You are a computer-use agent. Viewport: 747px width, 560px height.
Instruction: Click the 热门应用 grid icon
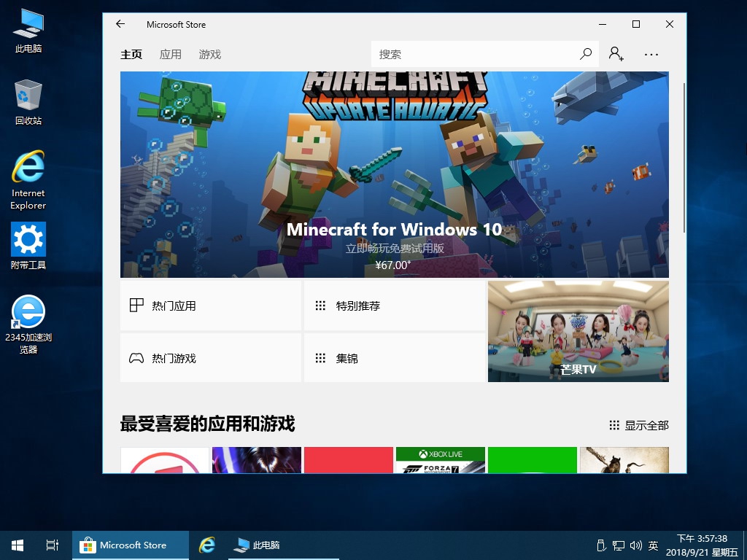point(136,306)
